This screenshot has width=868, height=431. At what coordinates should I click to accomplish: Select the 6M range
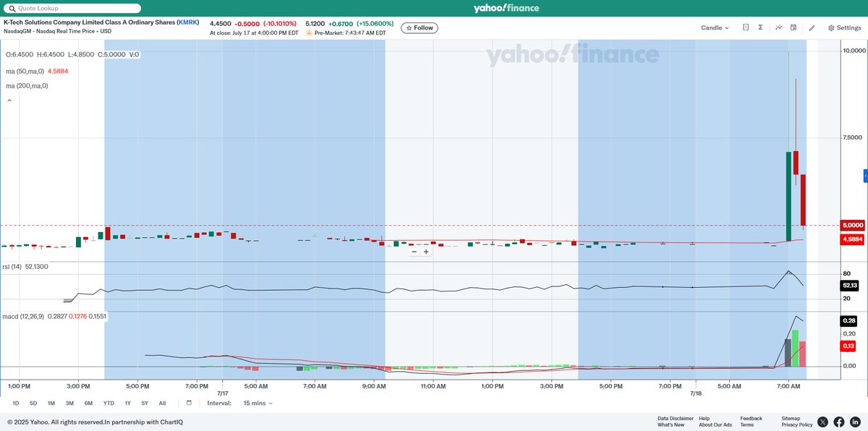(x=88, y=403)
